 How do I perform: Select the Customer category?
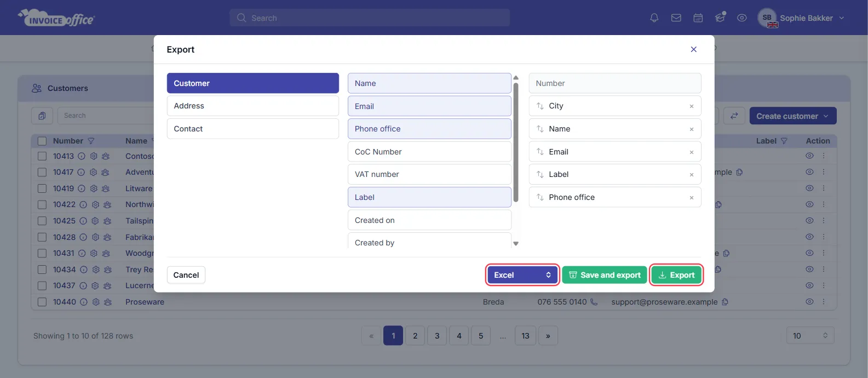pos(253,83)
